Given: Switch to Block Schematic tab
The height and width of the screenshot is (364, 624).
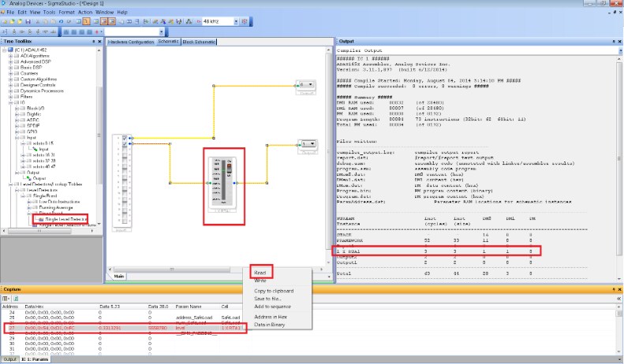Looking at the screenshot, I should click(199, 42).
